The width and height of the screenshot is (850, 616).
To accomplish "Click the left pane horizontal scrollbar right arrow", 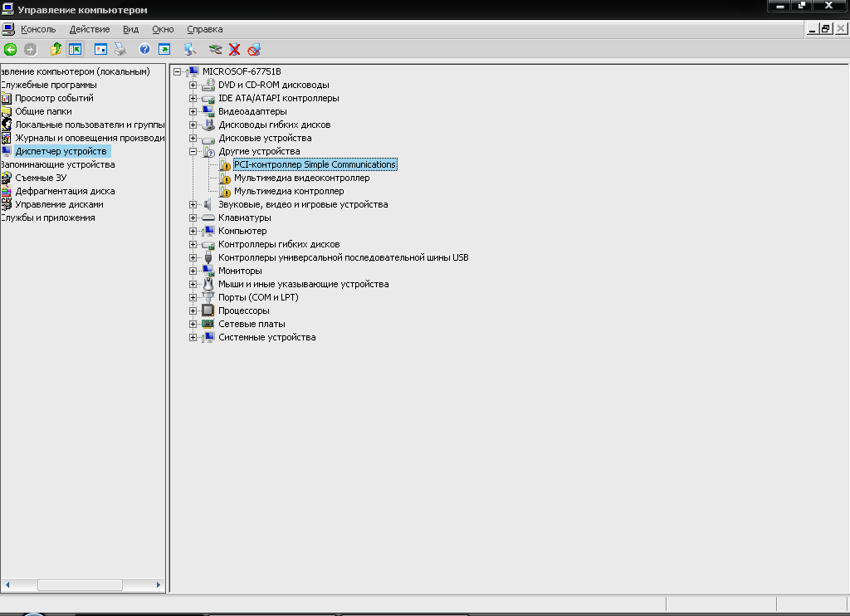I will coord(159,584).
